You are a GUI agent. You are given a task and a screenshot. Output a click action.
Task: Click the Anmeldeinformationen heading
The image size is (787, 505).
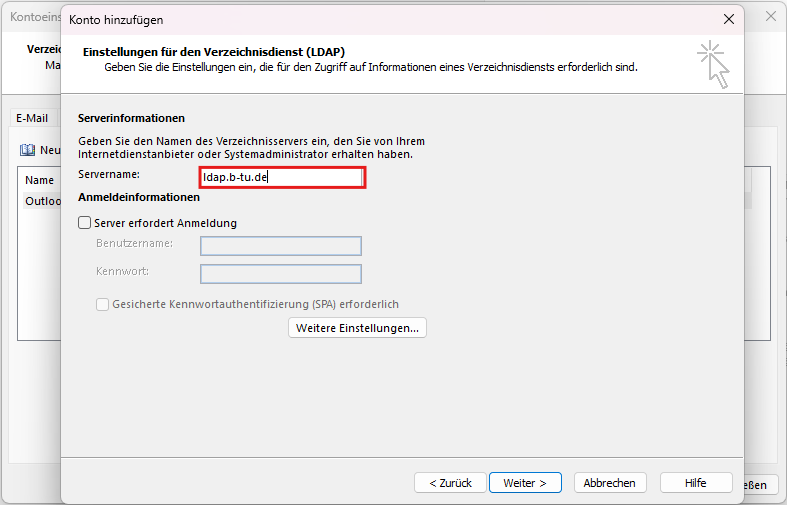[x=139, y=197]
